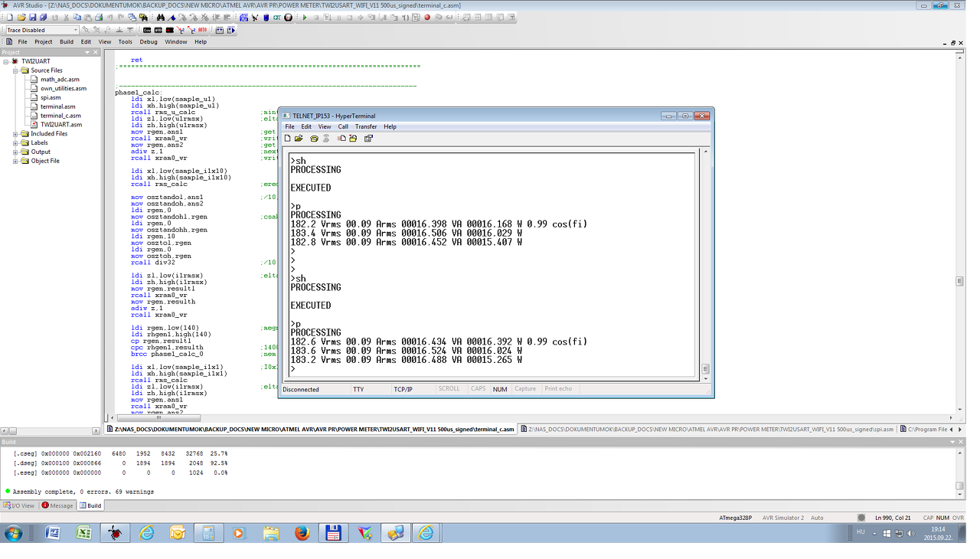Select the Build output tab
Image resolution: width=980 pixels, height=559 pixels.
click(90, 505)
